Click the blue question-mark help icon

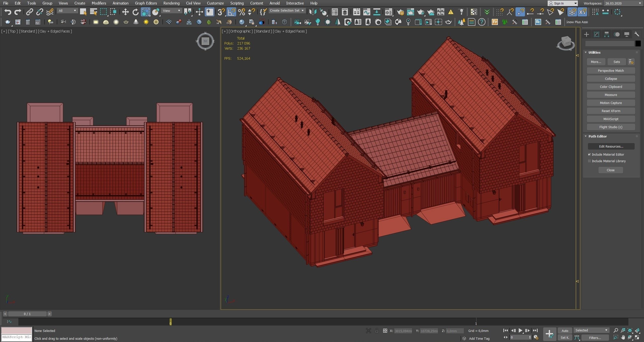pyautogui.click(x=481, y=22)
